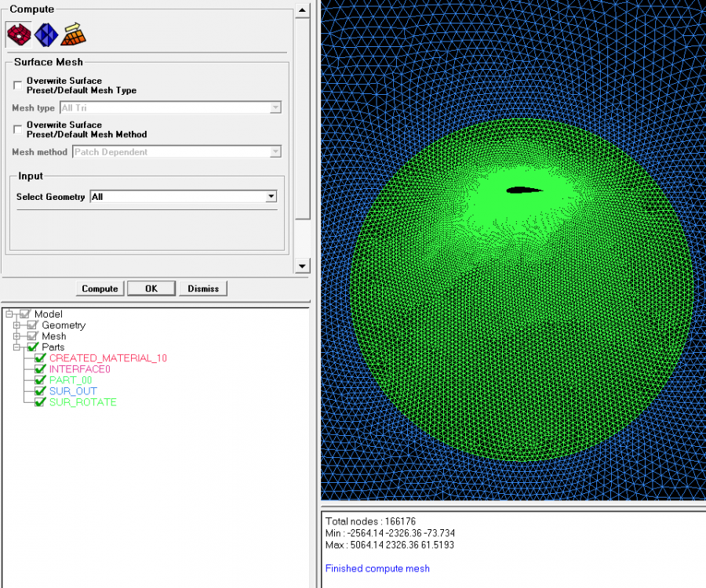This screenshot has width=706, height=588.
Task: Click the Compute button
Action: (x=100, y=289)
